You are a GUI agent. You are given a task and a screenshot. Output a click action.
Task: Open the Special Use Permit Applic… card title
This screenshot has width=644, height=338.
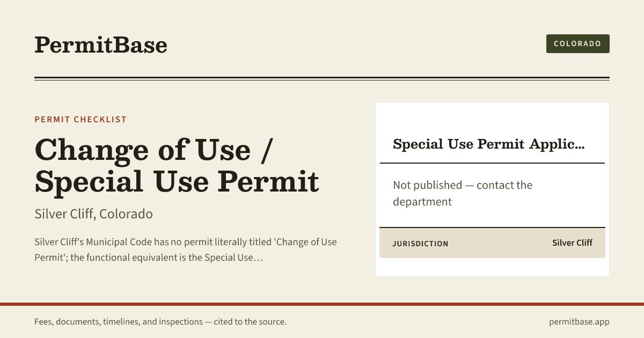pyautogui.click(x=488, y=144)
